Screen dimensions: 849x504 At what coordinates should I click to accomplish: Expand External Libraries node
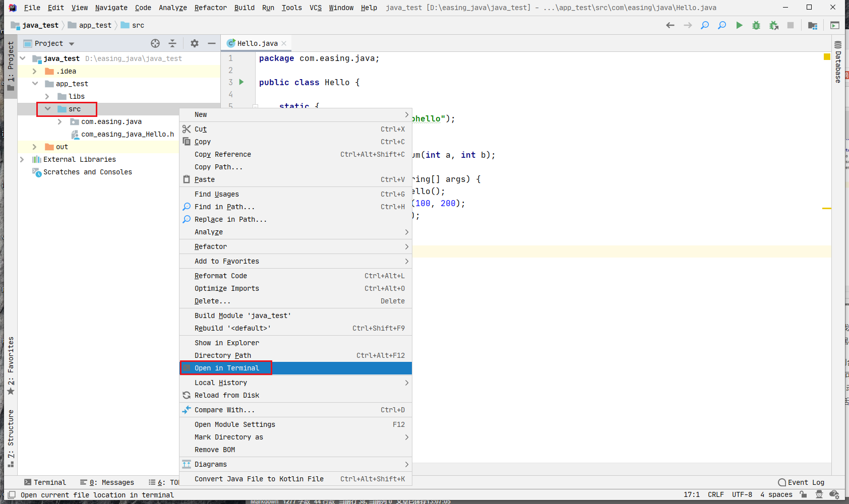[22, 159]
